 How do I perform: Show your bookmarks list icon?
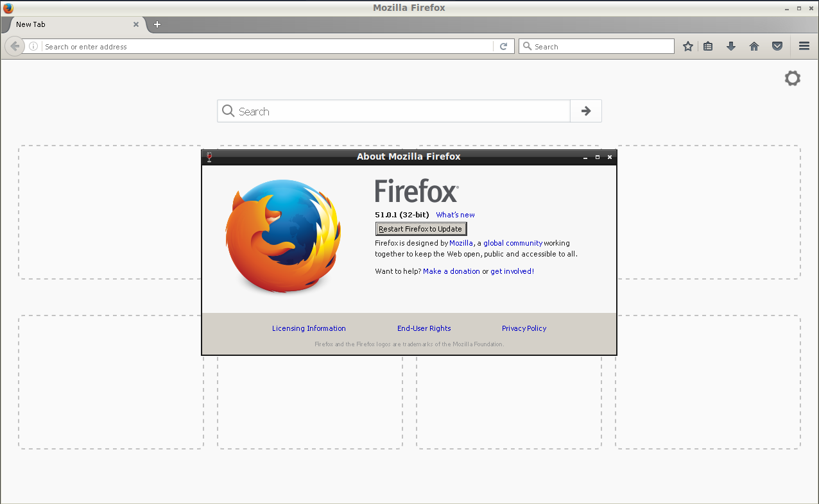[x=708, y=46]
